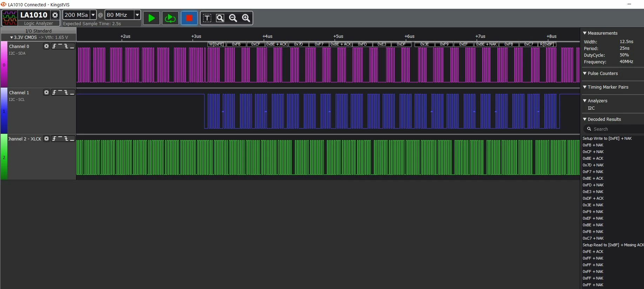The width and height of the screenshot is (644, 289).
Task: Select the I2C analyzer entry
Action: pyautogui.click(x=591, y=108)
